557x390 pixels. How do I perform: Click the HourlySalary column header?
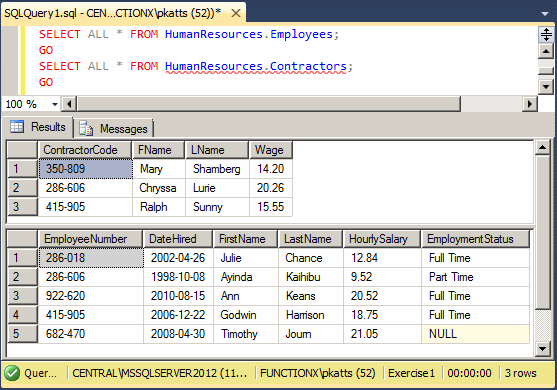(382, 239)
